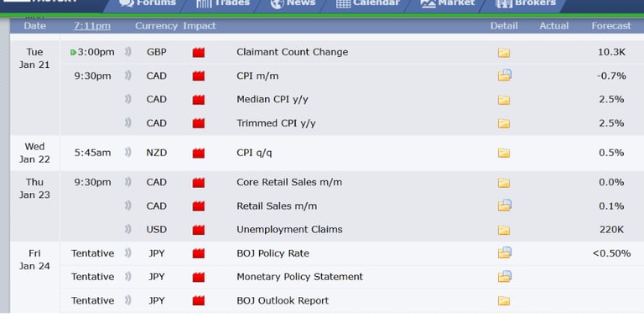Screen dimensions: 644x333
Task: Open detail folder for CAD CPI m/m
Action: click(x=505, y=75)
